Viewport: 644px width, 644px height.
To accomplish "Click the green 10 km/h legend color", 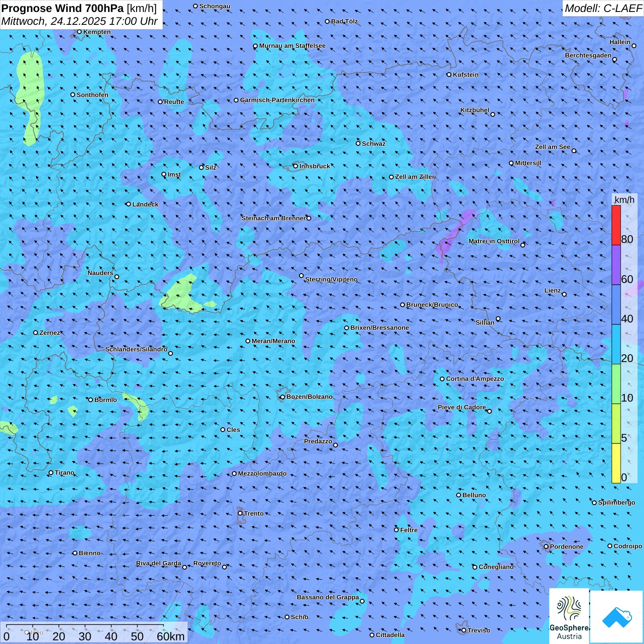I will coord(616,384).
